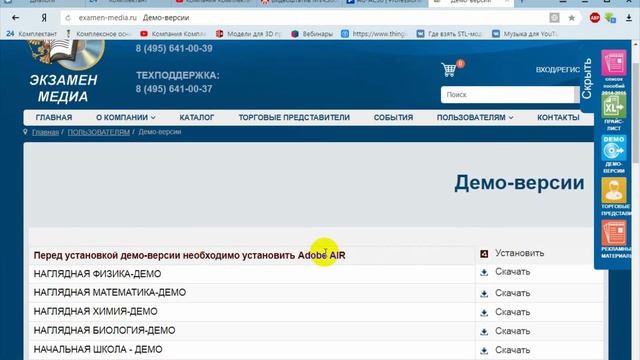The width and height of the screenshot is (640, 360).
Task: Click the ПОЛЬЗОВАТЕЛЯМ breadcrumb link
Action: [x=98, y=132]
